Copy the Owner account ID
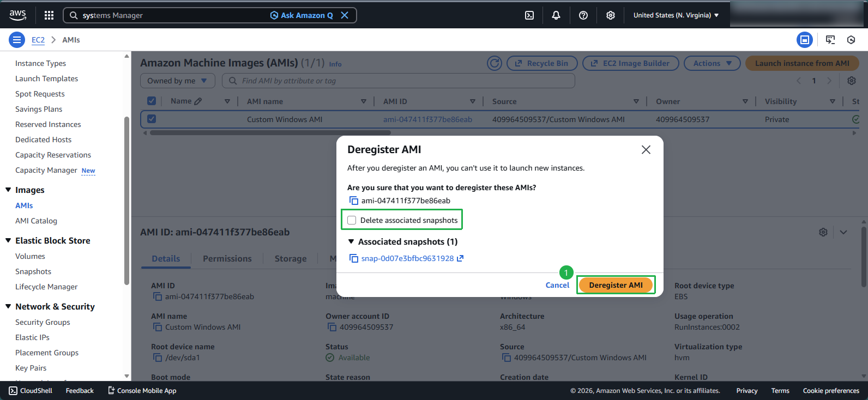The width and height of the screenshot is (868, 400). (x=332, y=327)
